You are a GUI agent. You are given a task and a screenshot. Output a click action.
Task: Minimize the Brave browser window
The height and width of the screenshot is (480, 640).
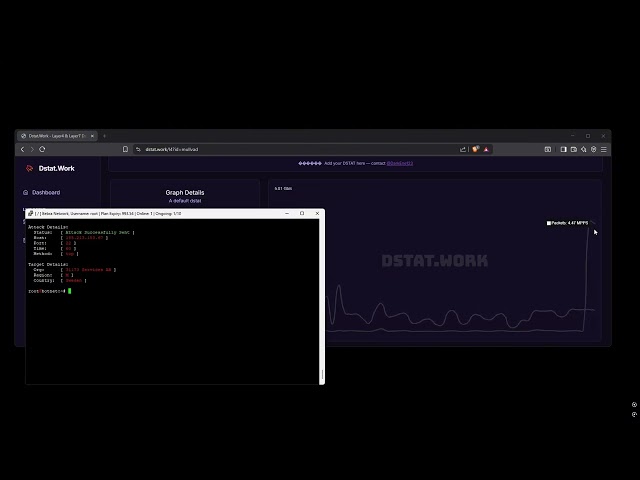tap(573, 136)
